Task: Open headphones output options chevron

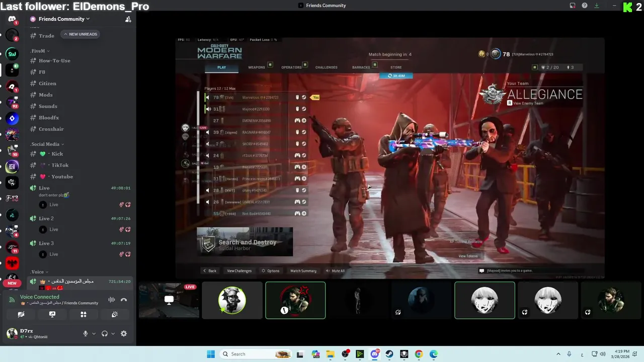Action: (x=113, y=333)
